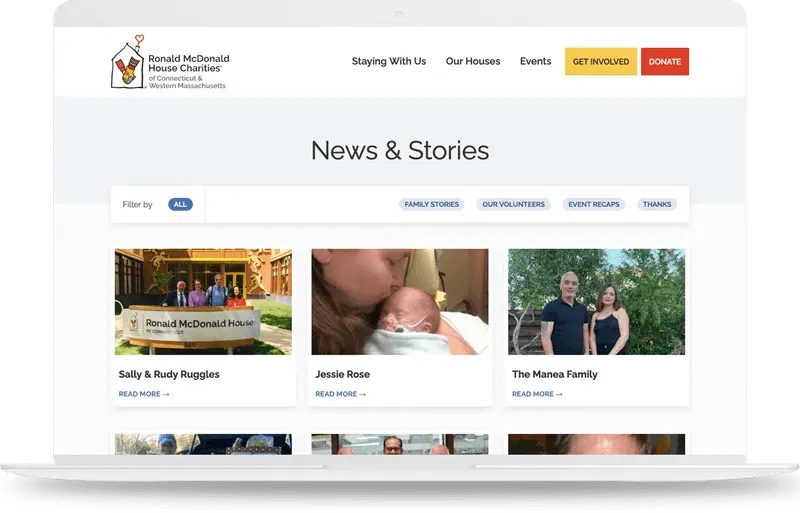The image size is (800, 513).
Task: Click the Sally & Rudy Ruggles title
Action: coord(169,374)
